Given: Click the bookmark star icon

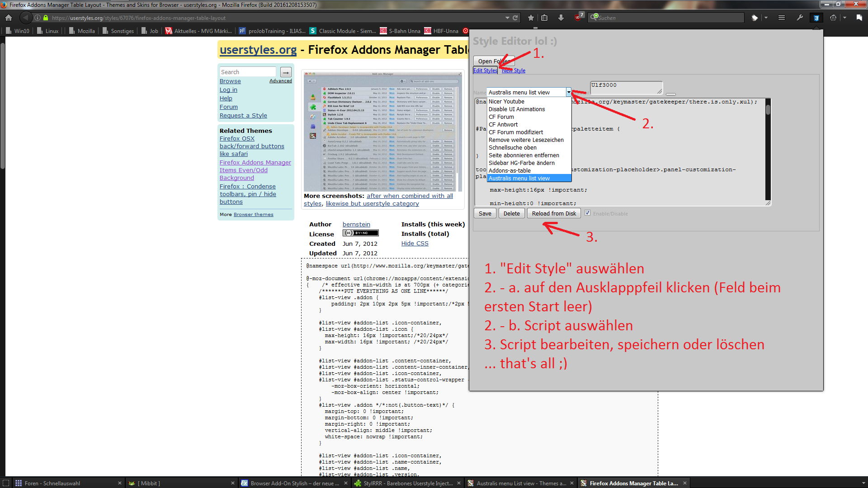Looking at the screenshot, I should [x=531, y=18].
